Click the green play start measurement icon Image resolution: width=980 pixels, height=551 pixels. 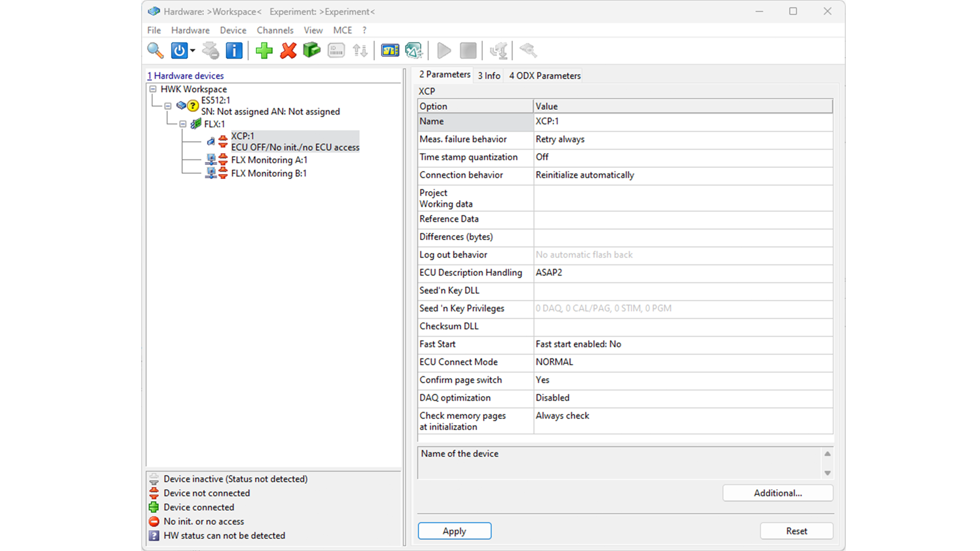tap(444, 51)
